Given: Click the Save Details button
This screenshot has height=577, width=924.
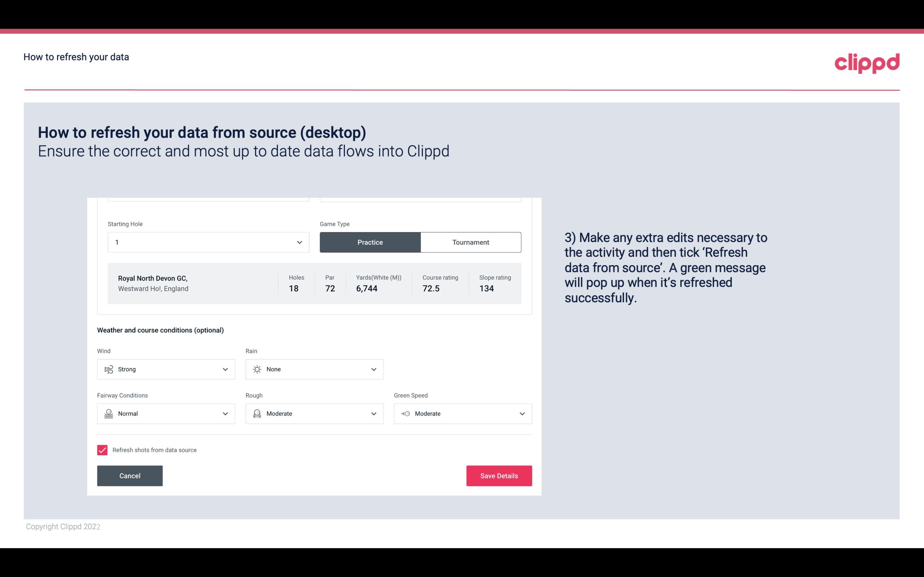Looking at the screenshot, I should click(x=499, y=475).
